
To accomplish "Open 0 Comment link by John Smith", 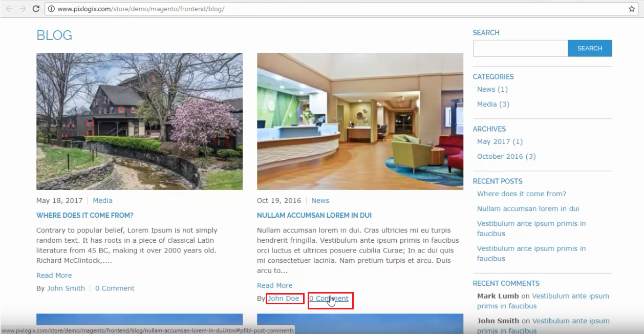I will (115, 288).
